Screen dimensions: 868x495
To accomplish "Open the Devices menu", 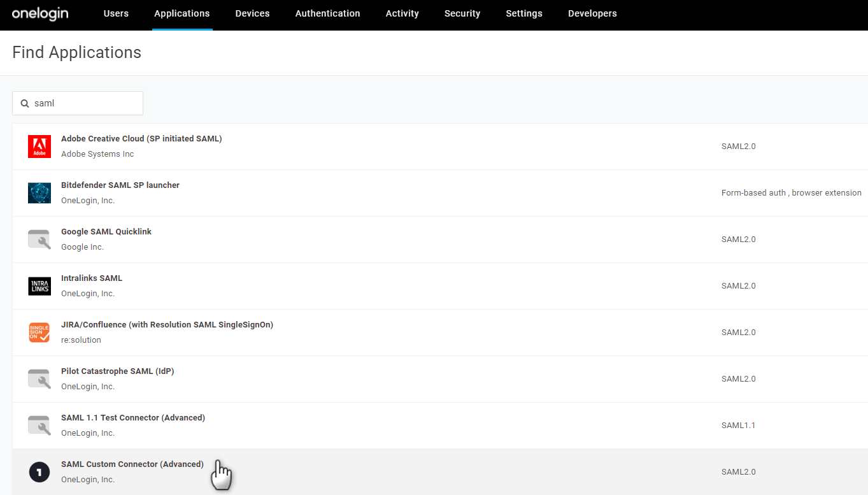I will (x=252, y=13).
